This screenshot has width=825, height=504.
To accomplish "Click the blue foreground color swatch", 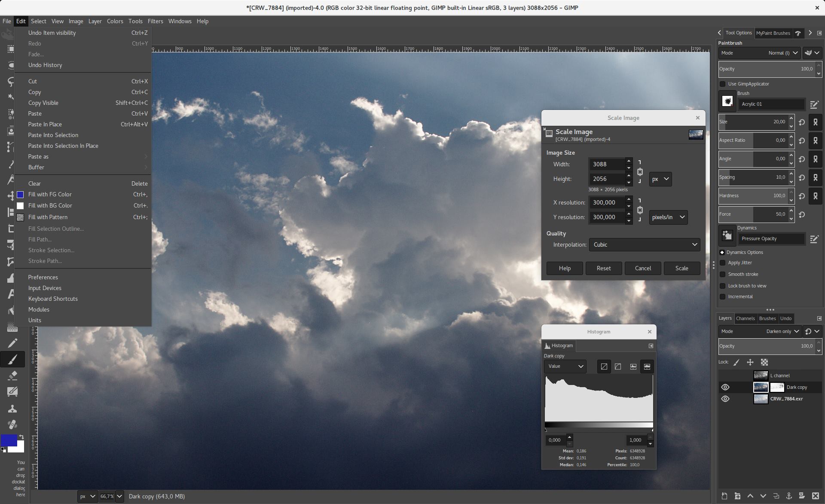I will click(8, 440).
